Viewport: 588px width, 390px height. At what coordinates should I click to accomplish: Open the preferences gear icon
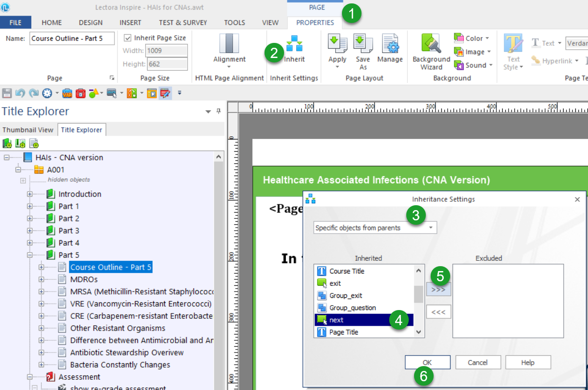pos(47,93)
